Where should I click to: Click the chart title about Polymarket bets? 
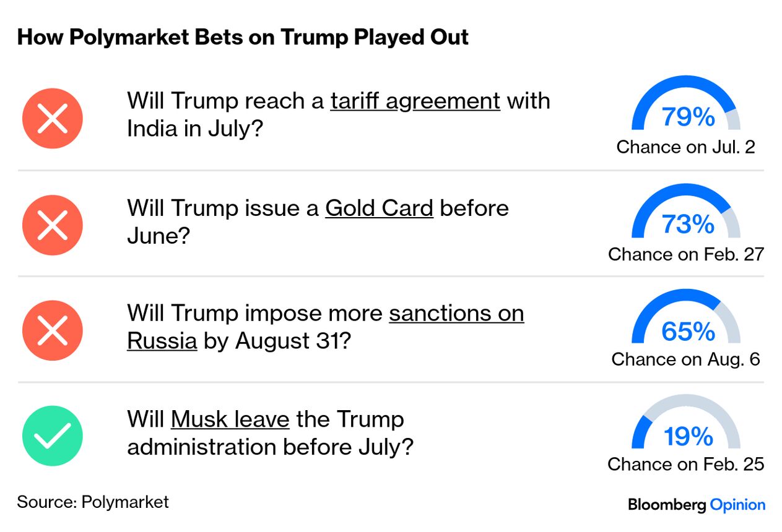(243, 37)
